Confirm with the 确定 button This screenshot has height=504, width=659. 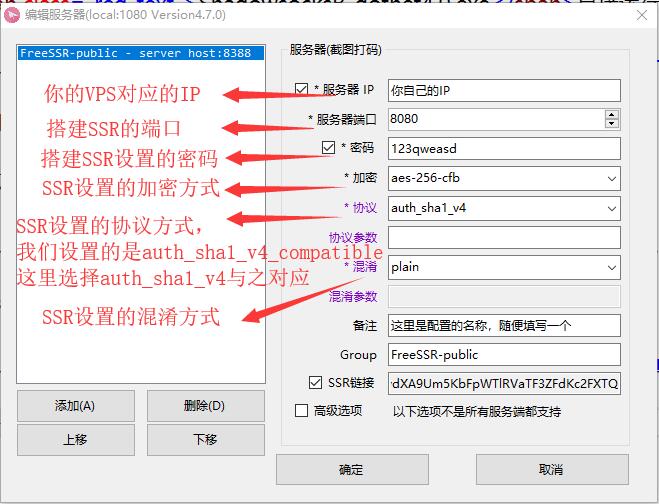click(x=351, y=469)
